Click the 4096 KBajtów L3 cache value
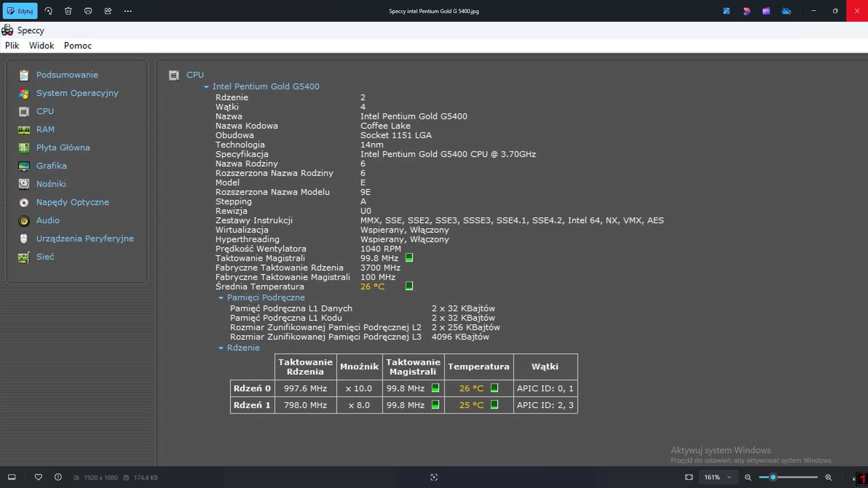 tap(460, 337)
